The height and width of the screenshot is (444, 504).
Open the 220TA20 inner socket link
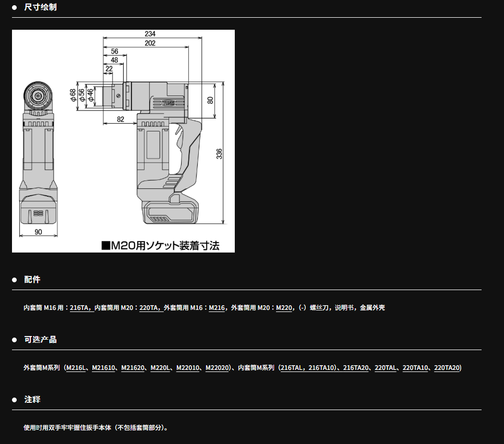(447, 368)
